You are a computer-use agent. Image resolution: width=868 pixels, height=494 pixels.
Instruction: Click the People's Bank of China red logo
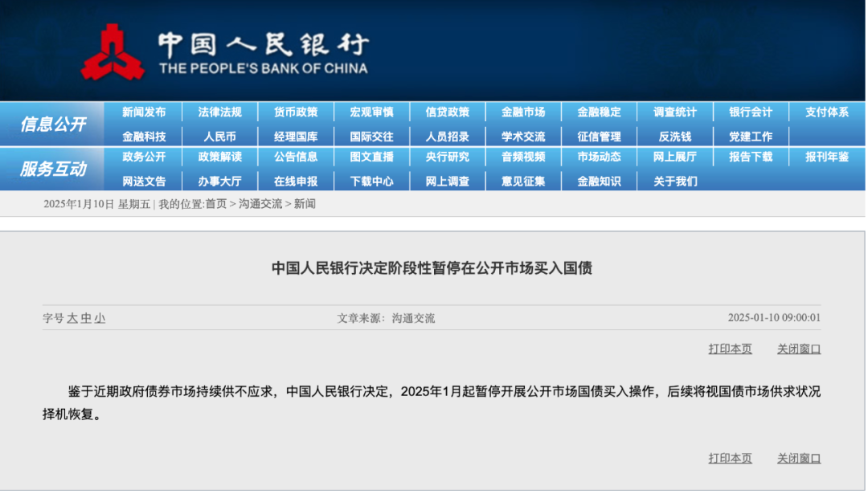point(113,52)
